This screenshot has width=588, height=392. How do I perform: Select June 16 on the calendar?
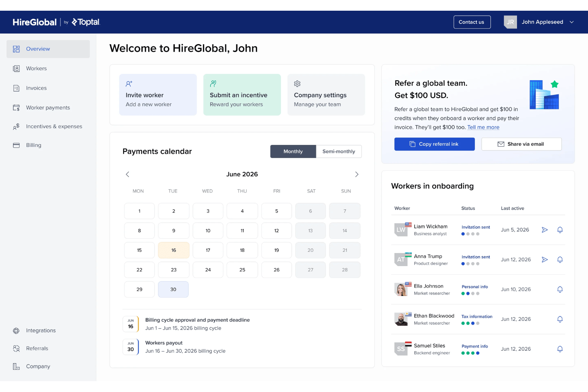(174, 250)
